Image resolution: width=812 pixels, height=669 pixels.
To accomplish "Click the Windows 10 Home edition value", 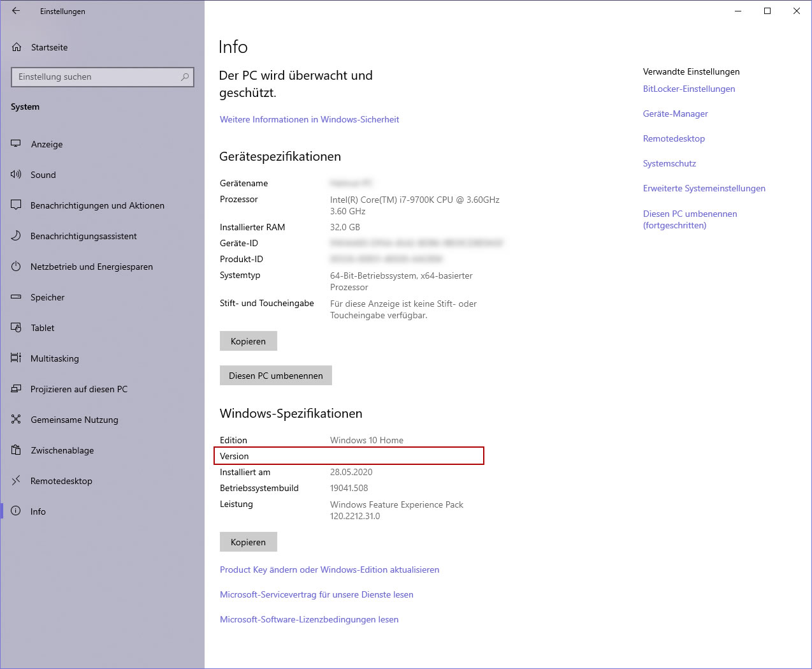I will click(x=366, y=440).
